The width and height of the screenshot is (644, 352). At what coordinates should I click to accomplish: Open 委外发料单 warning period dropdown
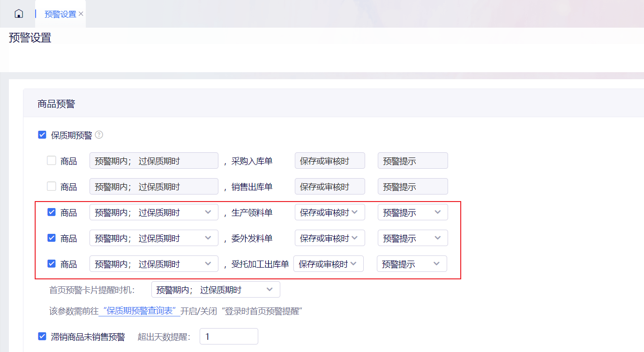click(x=154, y=238)
